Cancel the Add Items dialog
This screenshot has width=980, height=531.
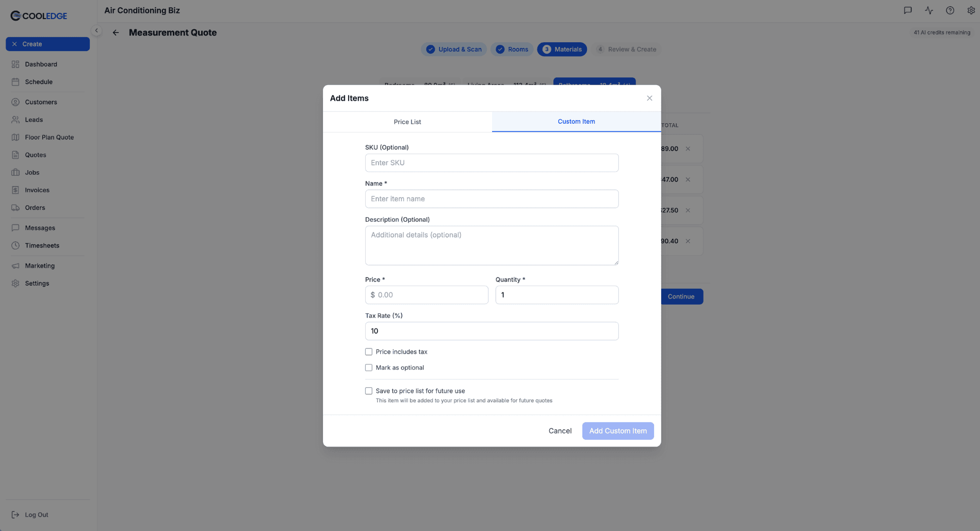pos(560,430)
